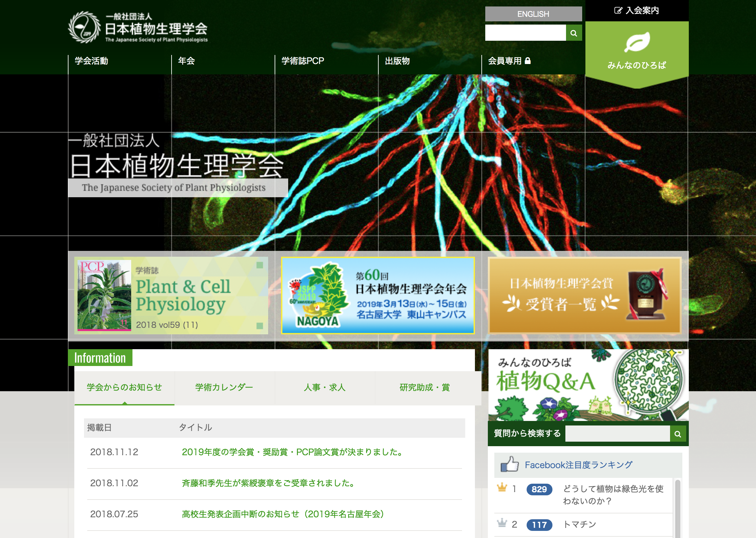Click the JSPP society logo emblem
756x538 pixels.
(84, 27)
